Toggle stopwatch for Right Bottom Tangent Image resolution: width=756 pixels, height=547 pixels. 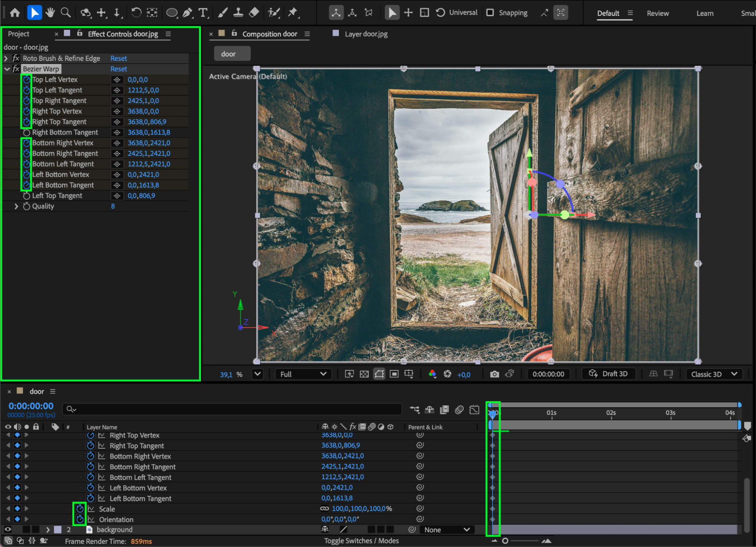(x=26, y=132)
